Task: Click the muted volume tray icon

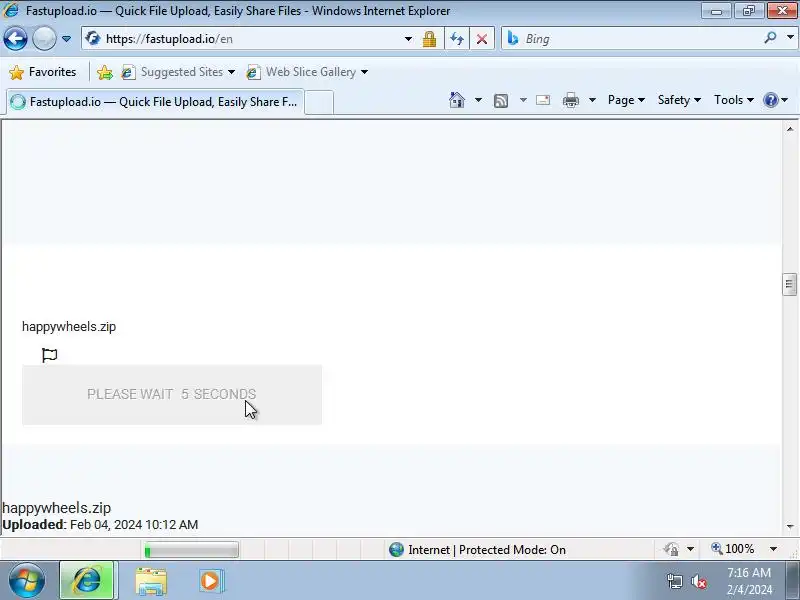Action: point(698,581)
